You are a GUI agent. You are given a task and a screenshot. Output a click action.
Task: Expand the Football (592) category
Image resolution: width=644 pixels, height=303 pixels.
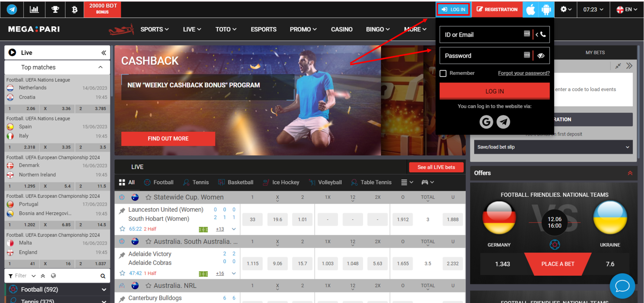click(x=57, y=289)
